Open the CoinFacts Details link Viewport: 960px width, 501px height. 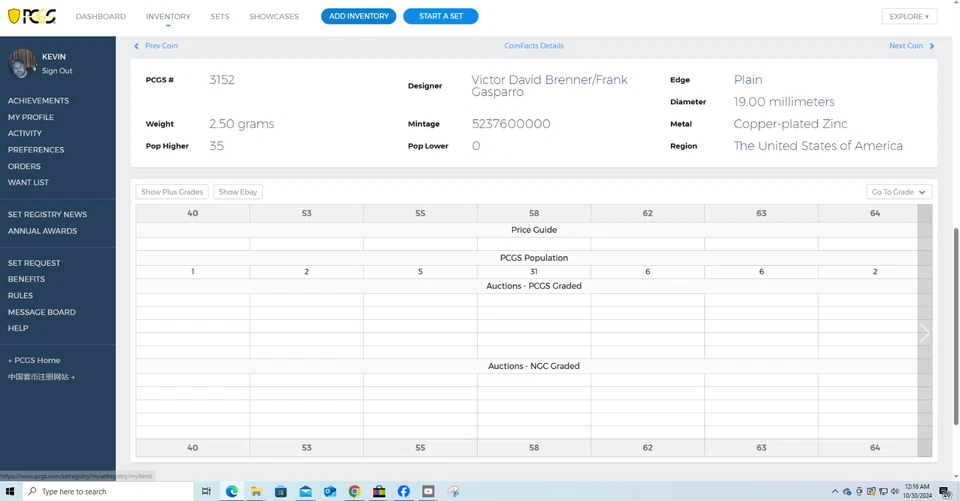534,46
